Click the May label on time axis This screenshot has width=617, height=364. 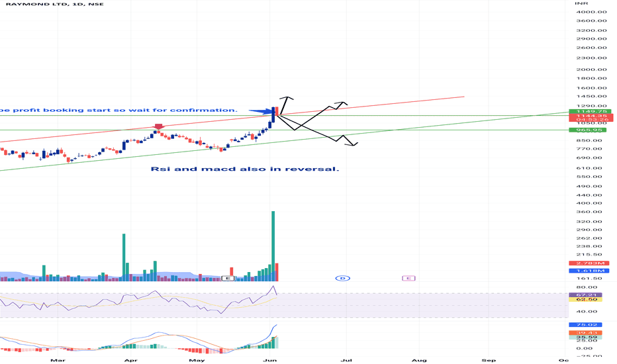tap(197, 360)
